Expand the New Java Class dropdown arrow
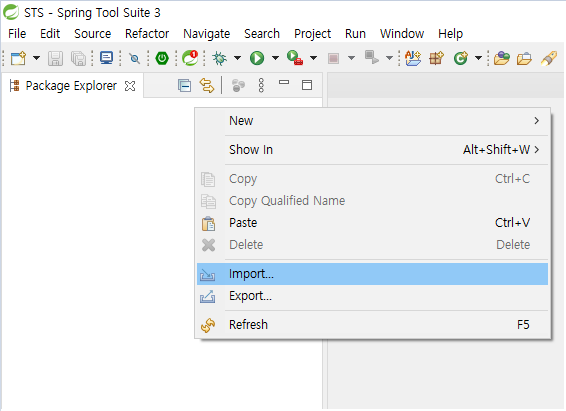 [478, 58]
